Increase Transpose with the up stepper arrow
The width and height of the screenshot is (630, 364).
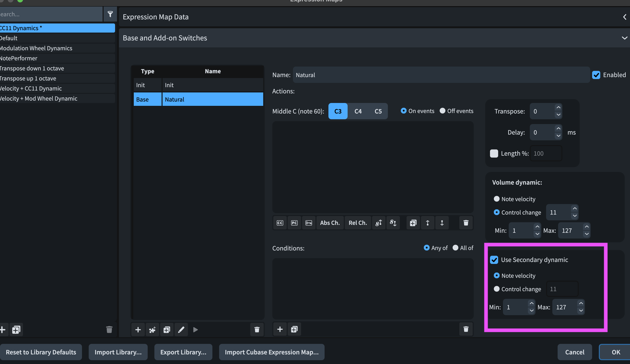tap(558, 108)
